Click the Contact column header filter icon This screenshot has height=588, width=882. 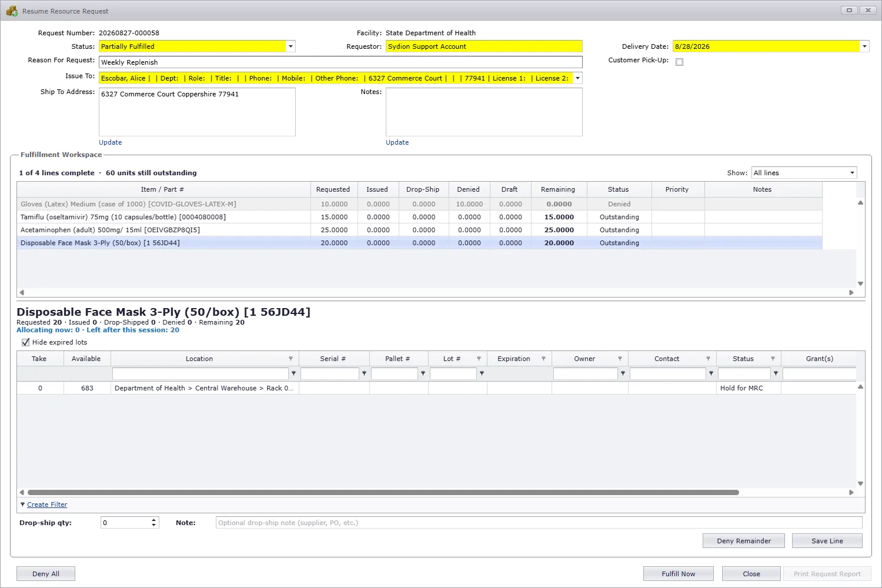(708, 359)
